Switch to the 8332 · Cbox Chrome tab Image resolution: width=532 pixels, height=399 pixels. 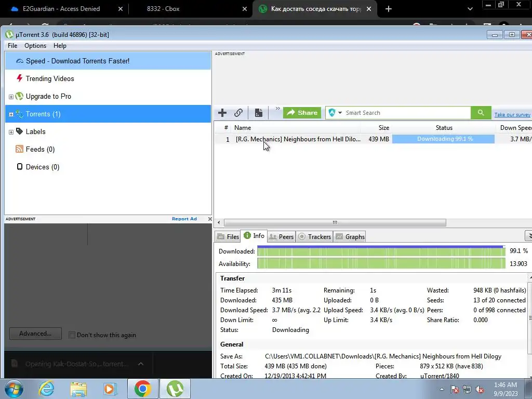coord(191,9)
